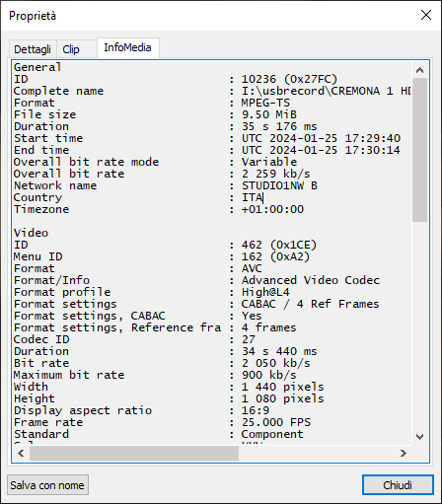Image resolution: width=442 pixels, height=504 pixels.
Task: Click End time 'UTC 2024-01-25 17:30:14'
Action: (x=321, y=150)
